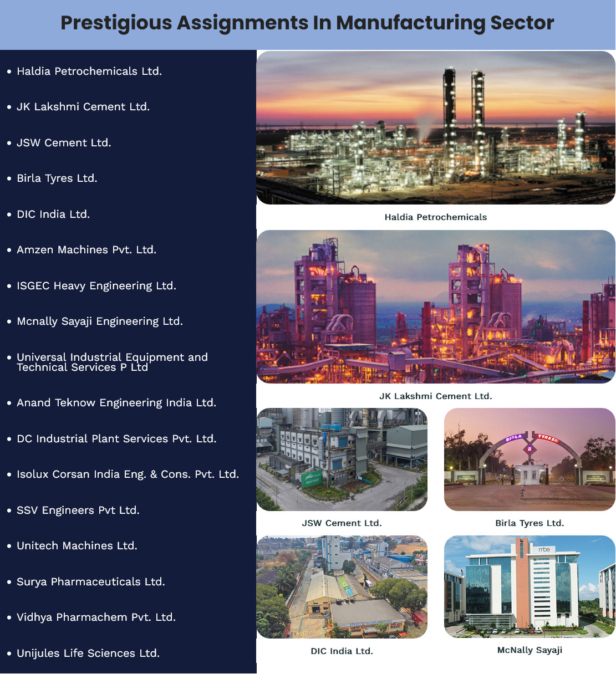Click the "Birla Tyres Ltd." photo caption

[x=530, y=523]
